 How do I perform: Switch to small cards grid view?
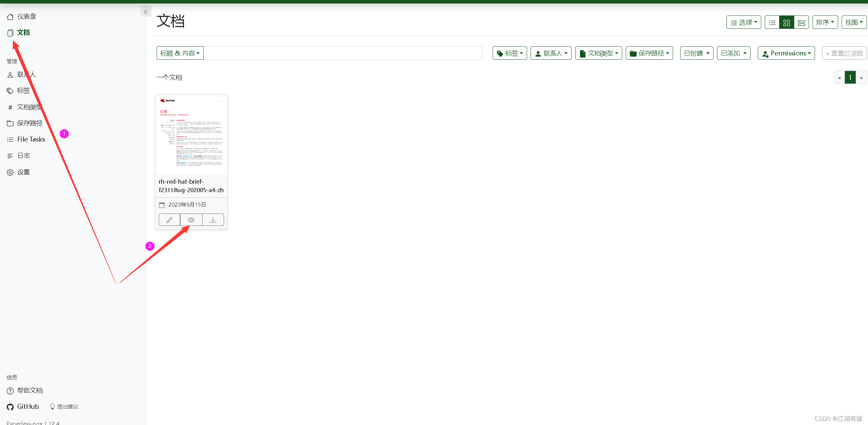[787, 22]
